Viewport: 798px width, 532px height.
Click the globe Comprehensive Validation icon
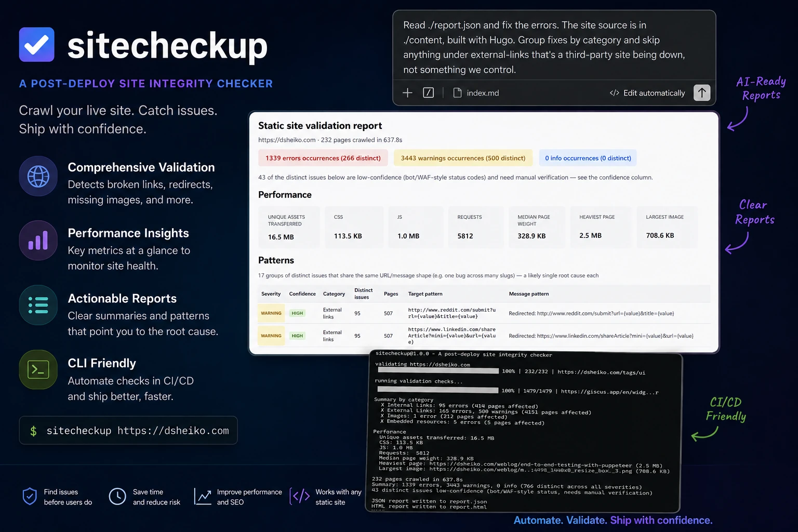point(38,176)
